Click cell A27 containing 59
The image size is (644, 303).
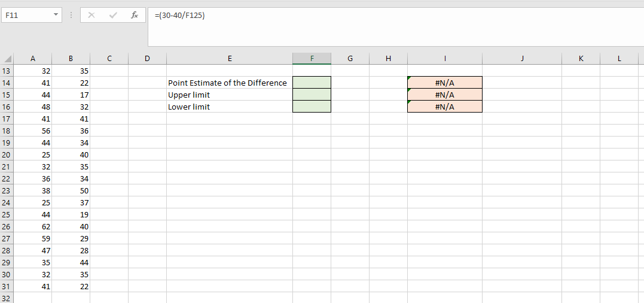click(x=32, y=238)
